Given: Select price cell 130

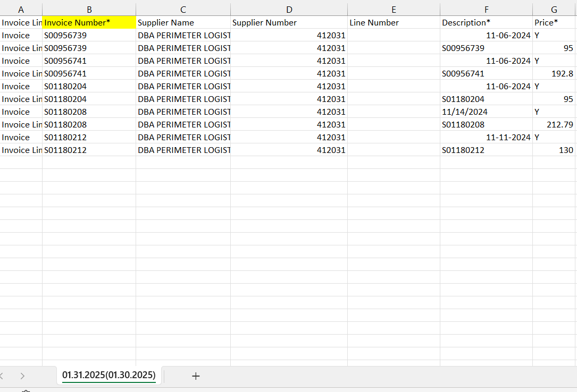Looking at the screenshot, I should click(554, 150).
